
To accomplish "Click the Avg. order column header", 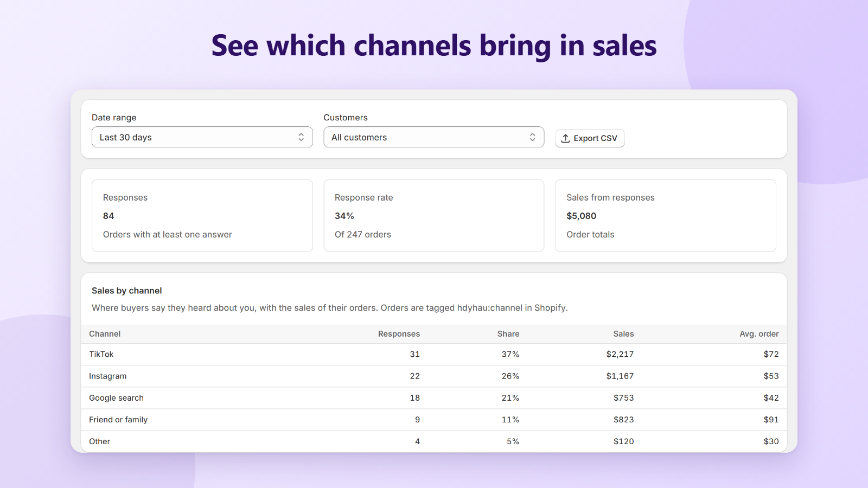I will click(759, 334).
